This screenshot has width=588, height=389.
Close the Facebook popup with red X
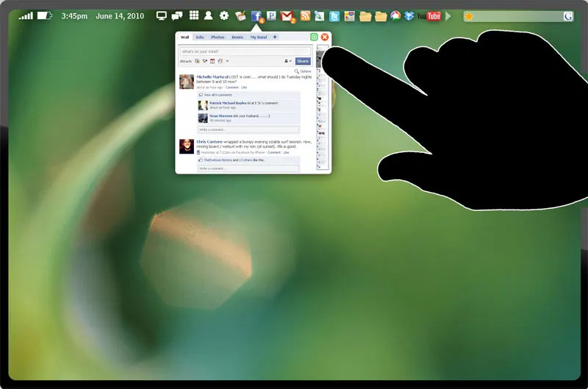[325, 37]
